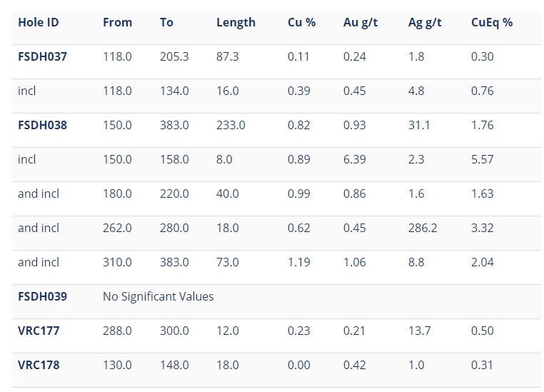
Task: Click the 5.57 CuEq value
Action: [x=482, y=159]
